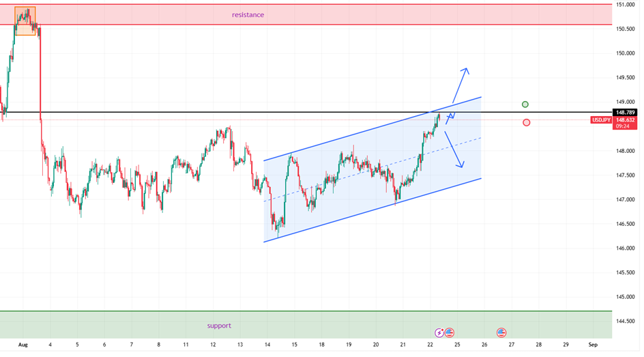Click the 09:24 candle countdown label
Viewport: 644px width, 357px height.
(624, 126)
